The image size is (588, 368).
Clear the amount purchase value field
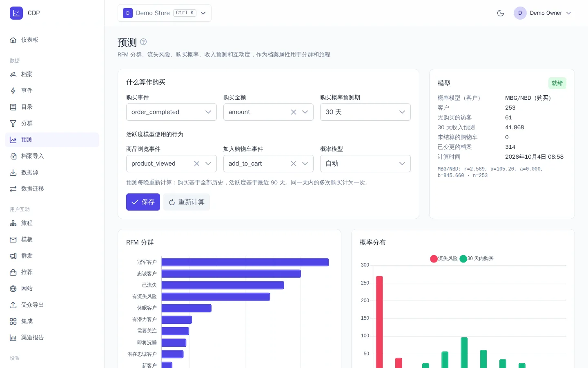click(x=294, y=112)
